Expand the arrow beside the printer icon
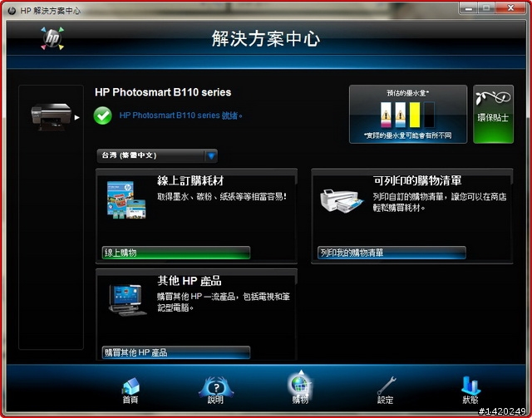 tap(77, 118)
